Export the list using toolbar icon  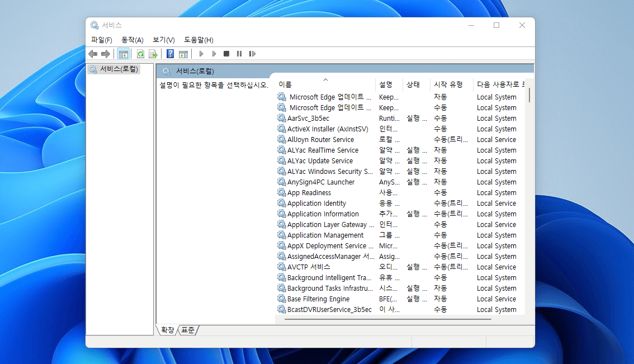[153, 54]
